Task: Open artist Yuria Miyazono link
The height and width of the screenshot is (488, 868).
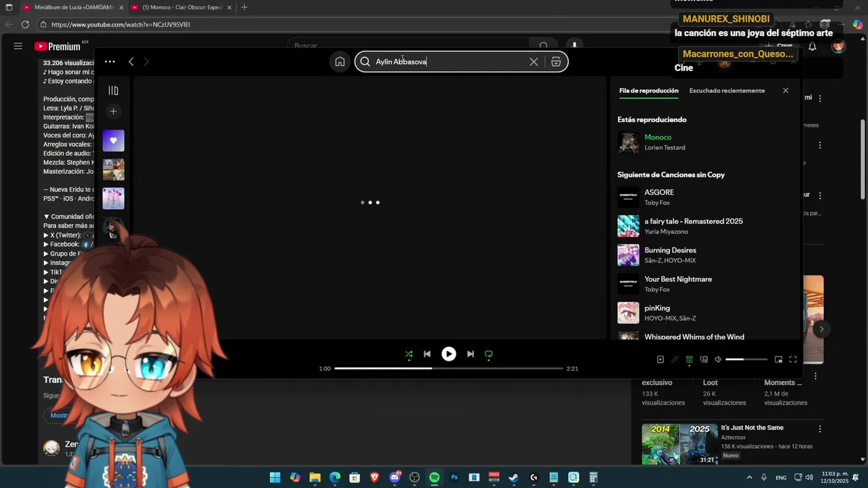Action: click(666, 232)
